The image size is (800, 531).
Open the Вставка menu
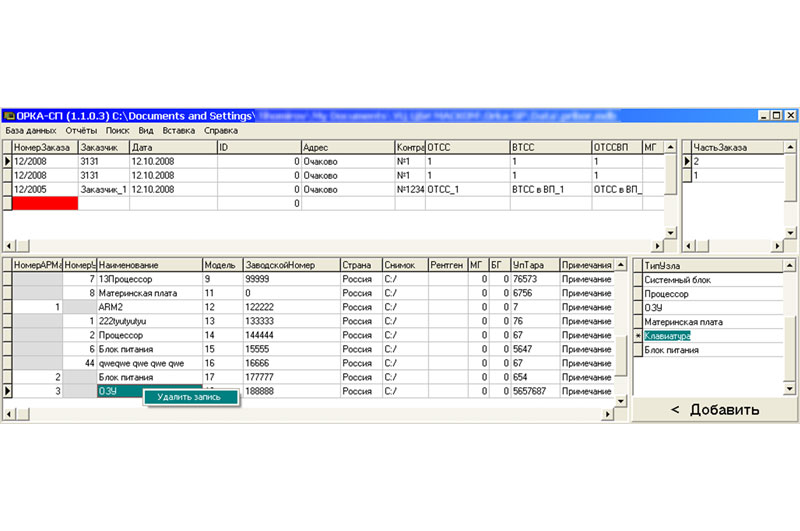pos(179,131)
